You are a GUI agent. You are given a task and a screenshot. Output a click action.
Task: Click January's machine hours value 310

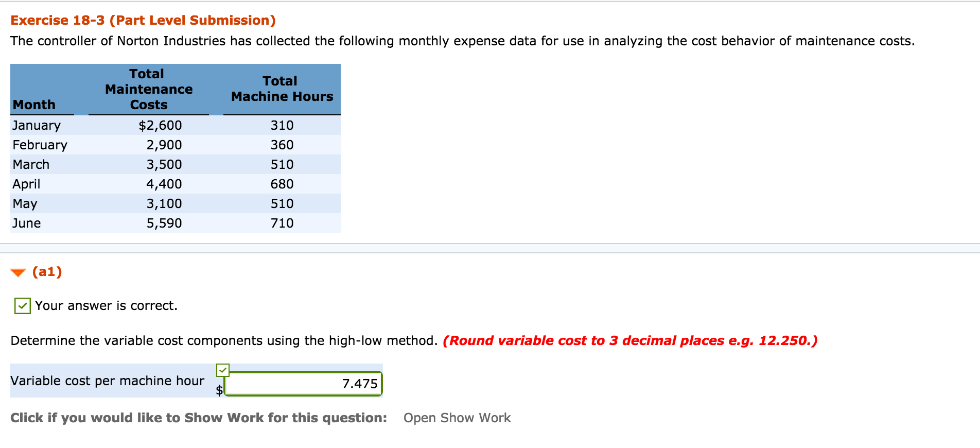pyautogui.click(x=282, y=125)
